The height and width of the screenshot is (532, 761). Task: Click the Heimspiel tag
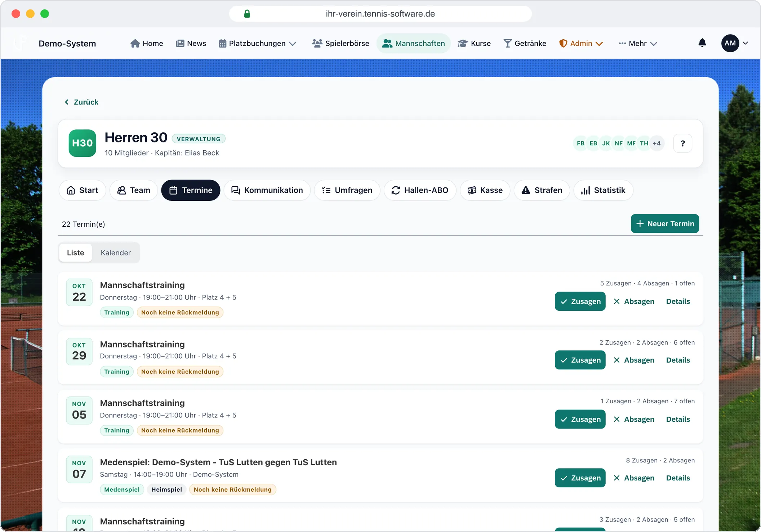pos(166,489)
